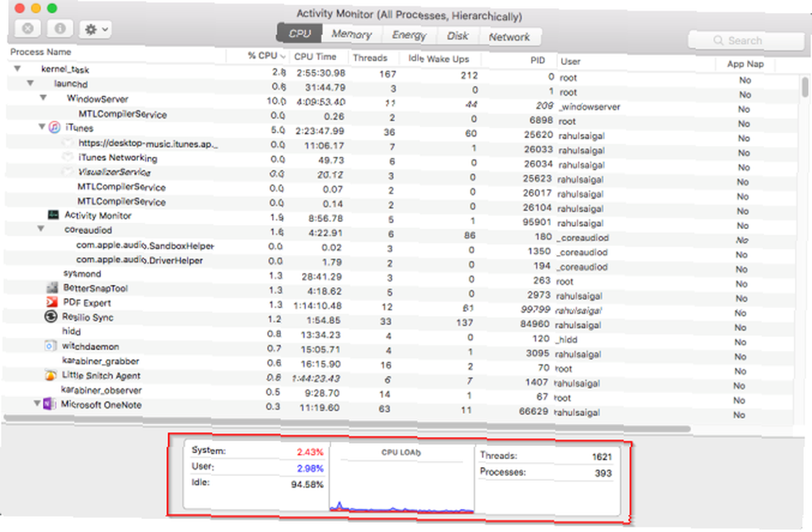
Task: Open the gear actions menu in toolbar
Action: coord(95,29)
